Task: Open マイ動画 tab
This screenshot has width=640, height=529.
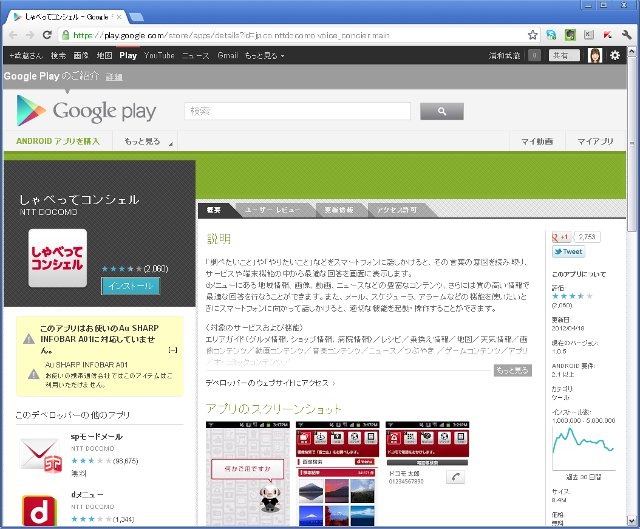Action: [x=537, y=142]
